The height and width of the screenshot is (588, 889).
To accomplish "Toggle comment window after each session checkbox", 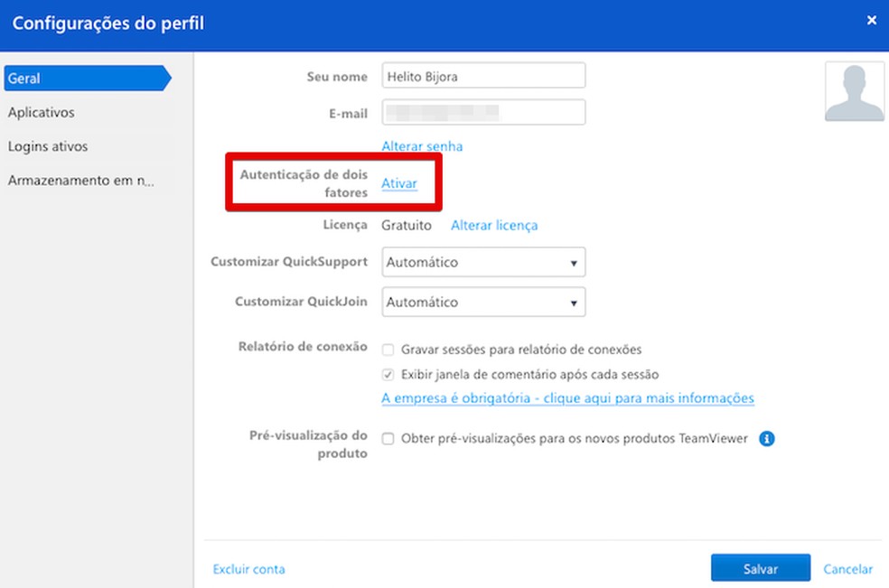I will tap(388, 374).
